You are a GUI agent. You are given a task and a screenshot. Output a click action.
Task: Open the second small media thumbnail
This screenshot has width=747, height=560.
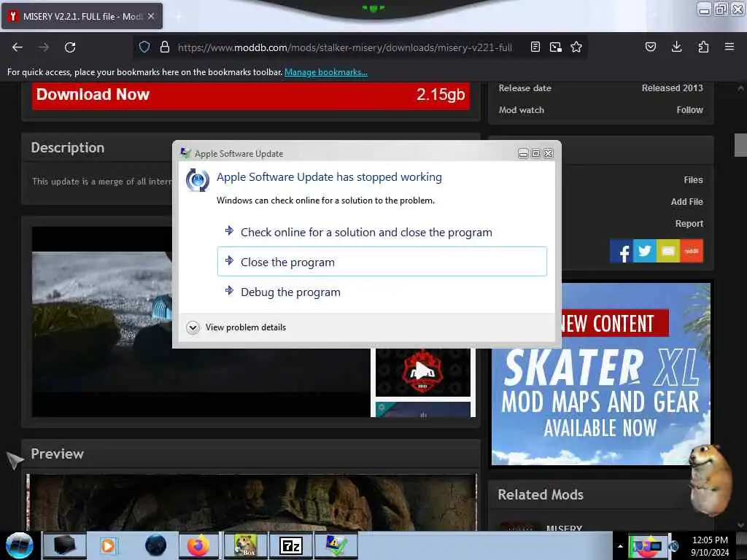(422, 410)
